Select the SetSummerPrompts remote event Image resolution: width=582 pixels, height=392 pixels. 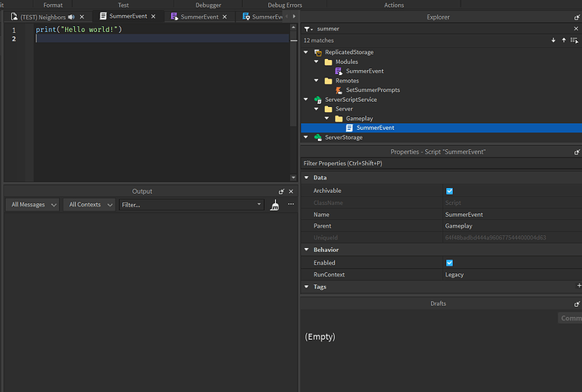click(373, 90)
